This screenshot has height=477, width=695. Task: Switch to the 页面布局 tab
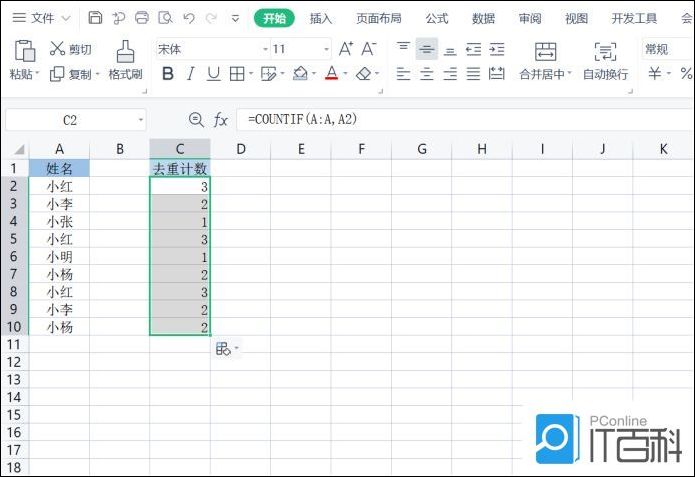(379, 18)
